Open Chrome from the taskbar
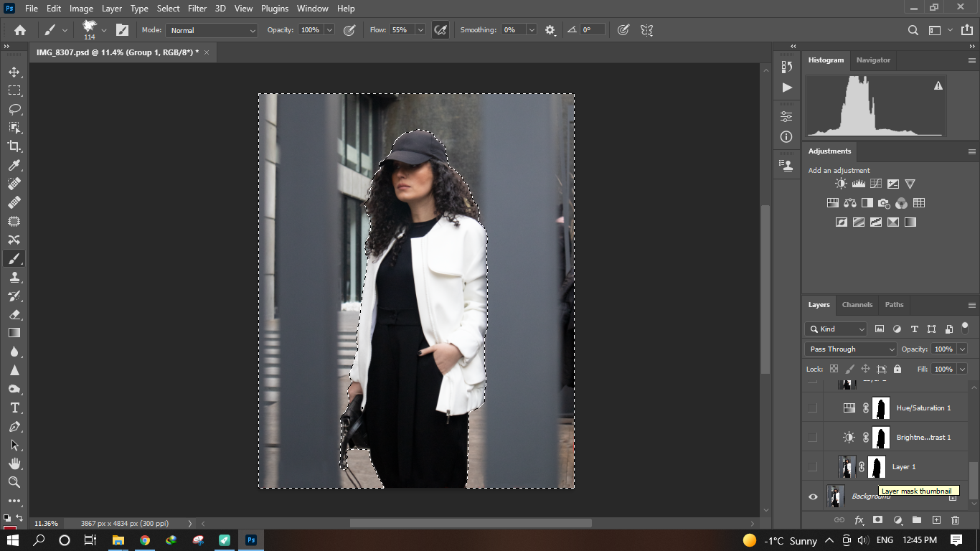980x551 pixels. pyautogui.click(x=145, y=540)
